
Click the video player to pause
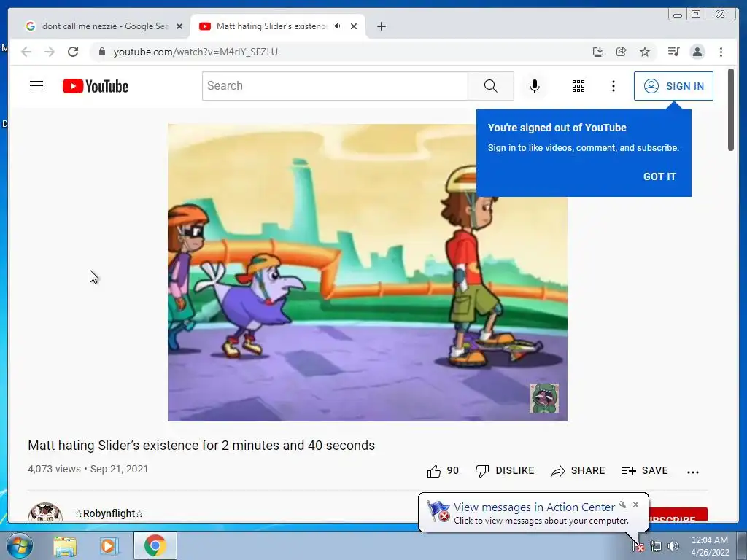368,273
